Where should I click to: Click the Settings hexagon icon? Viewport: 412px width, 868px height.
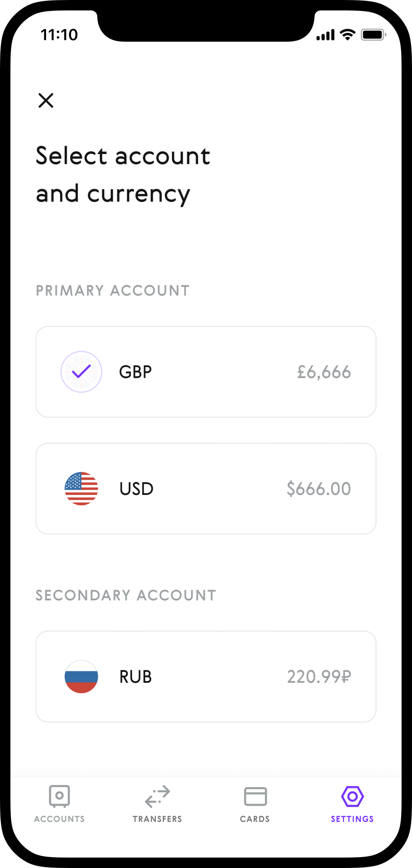click(352, 796)
